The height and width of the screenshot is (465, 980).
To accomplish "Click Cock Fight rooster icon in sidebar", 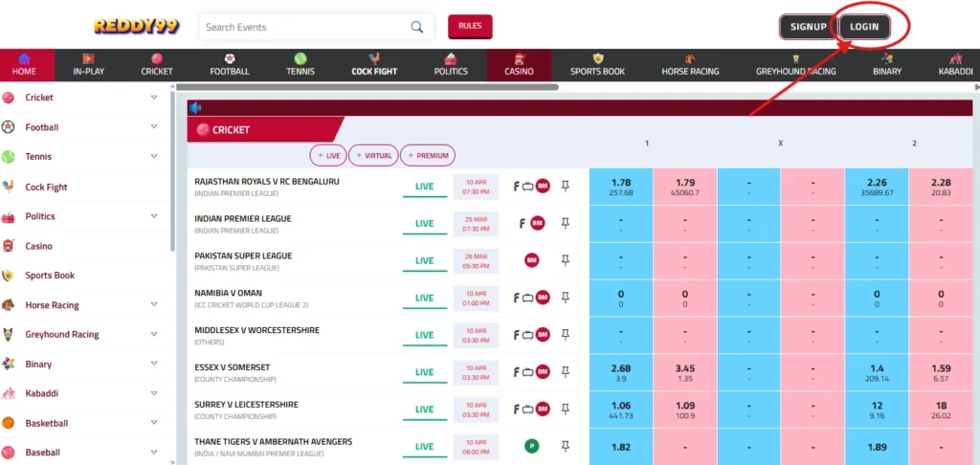I will tap(8, 187).
